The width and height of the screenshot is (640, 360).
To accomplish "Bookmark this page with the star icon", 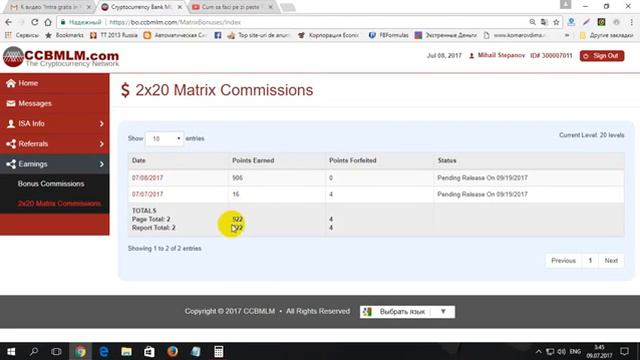I will click(556, 22).
